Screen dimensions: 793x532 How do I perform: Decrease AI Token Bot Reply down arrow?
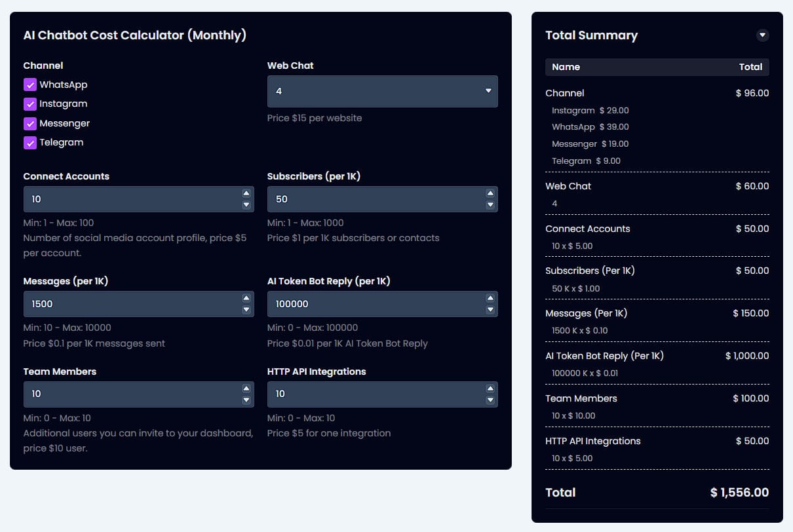(490, 309)
